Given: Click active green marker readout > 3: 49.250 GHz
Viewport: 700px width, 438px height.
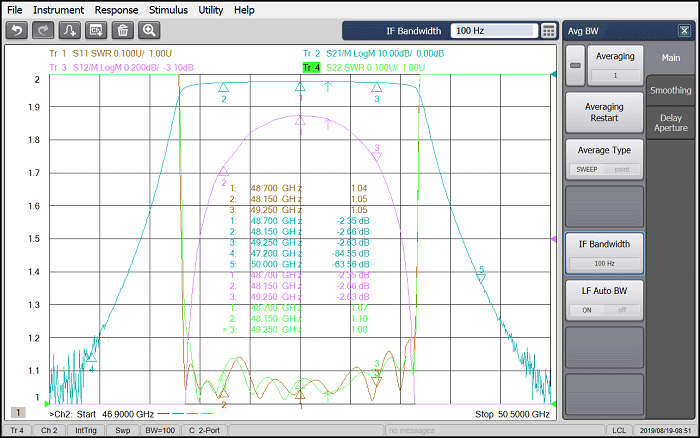Looking at the screenshot, I should (x=296, y=330).
